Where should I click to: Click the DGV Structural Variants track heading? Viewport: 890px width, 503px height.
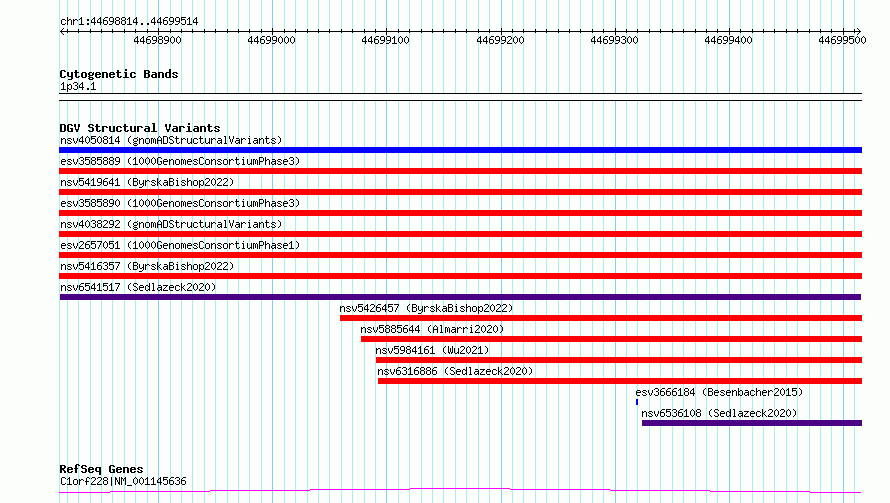click(140, 128)
